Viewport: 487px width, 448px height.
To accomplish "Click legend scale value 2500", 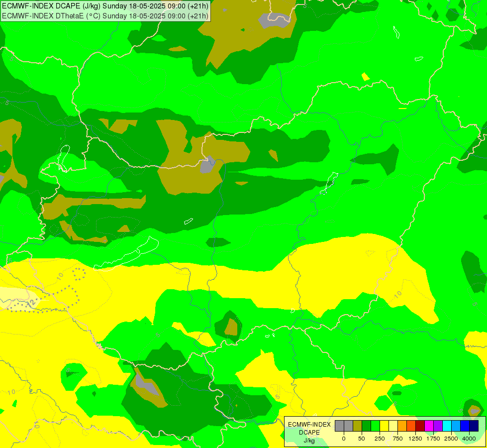I will 451,439.
